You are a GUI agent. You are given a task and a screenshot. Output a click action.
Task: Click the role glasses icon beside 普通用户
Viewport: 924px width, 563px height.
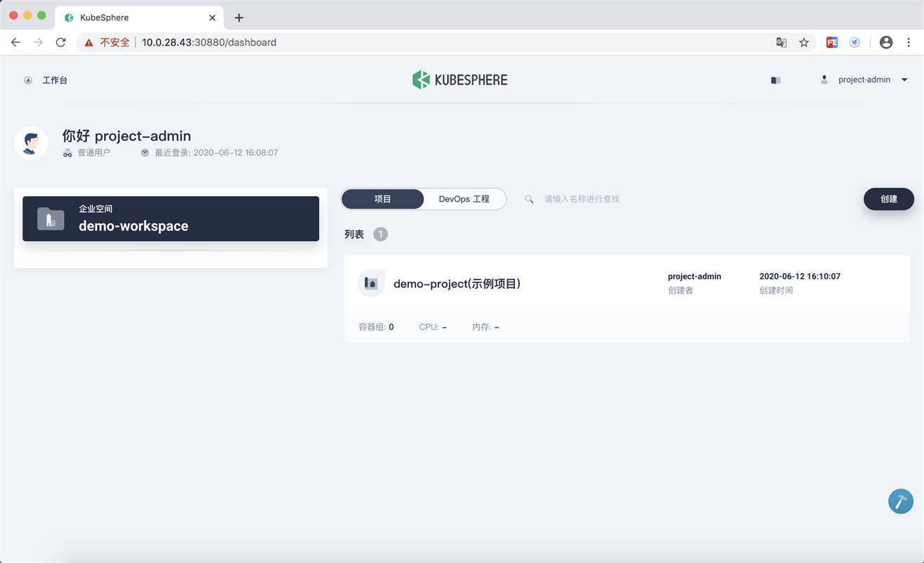point(67,153)
